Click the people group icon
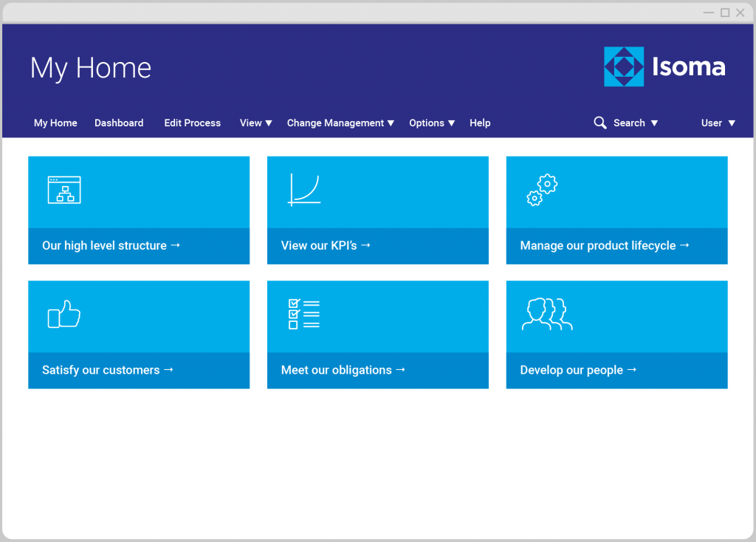Screen dimensions: 756x542 [x=546, y=314]
